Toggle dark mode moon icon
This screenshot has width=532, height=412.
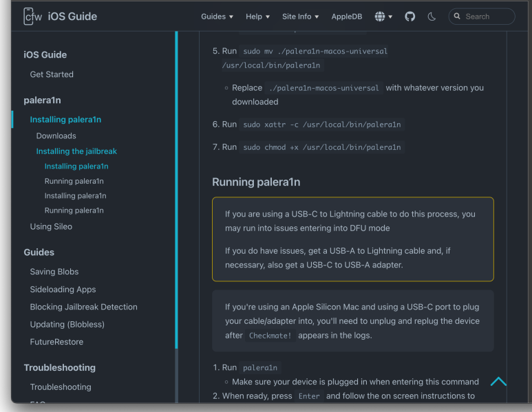[432, 17]
